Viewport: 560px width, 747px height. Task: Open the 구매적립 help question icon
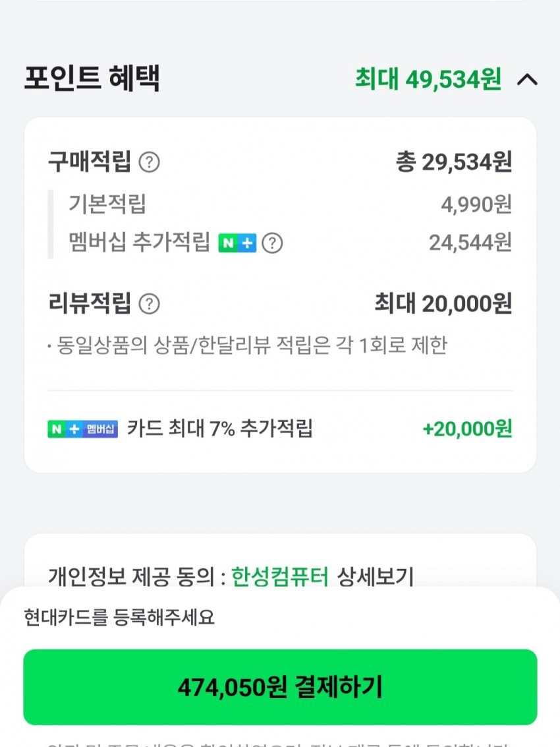click(x=150, y=162)
